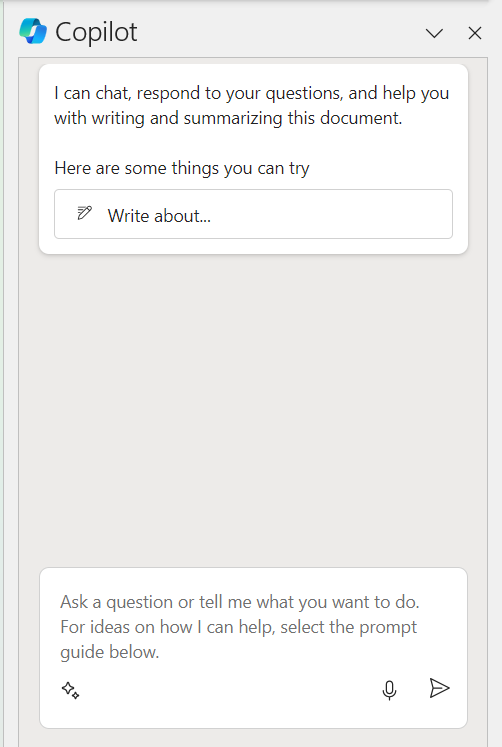
Task: Select the "Write about..." suggestion
Action: pos(253,214)
